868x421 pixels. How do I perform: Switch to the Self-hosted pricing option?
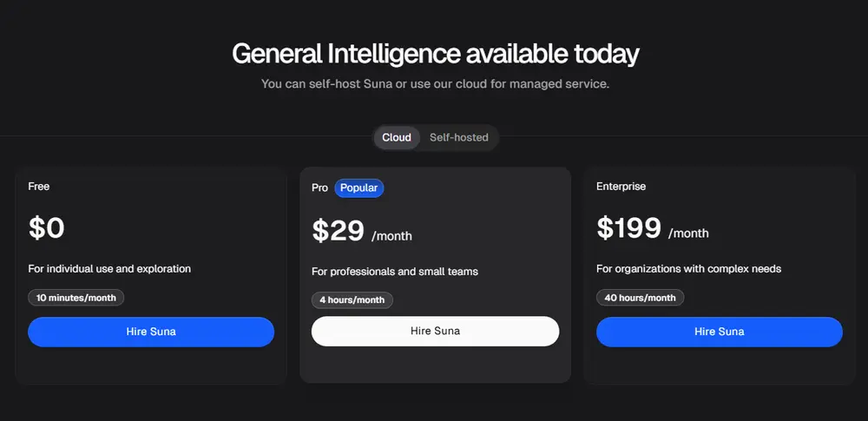point(458,137)
